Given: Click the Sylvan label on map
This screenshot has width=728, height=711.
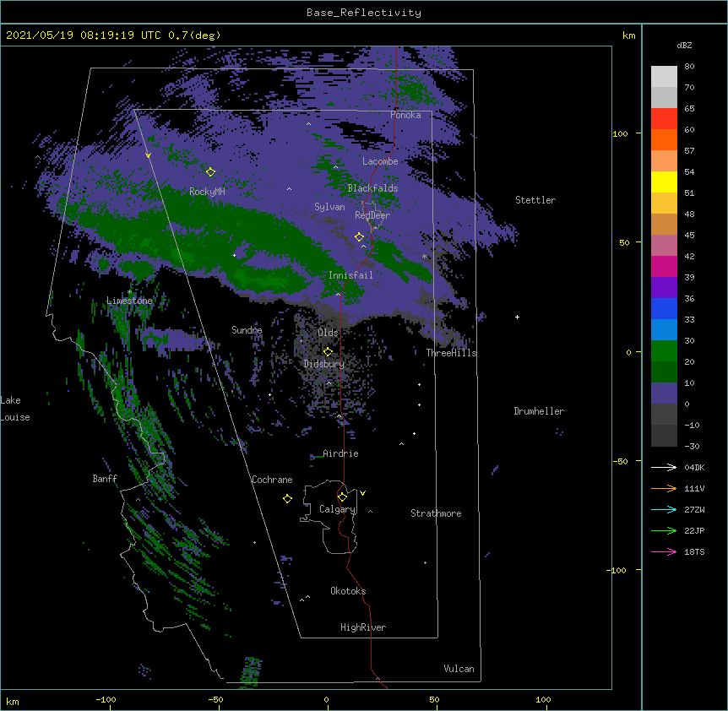Looking at the screenshot, I should (x=329, y=207).
